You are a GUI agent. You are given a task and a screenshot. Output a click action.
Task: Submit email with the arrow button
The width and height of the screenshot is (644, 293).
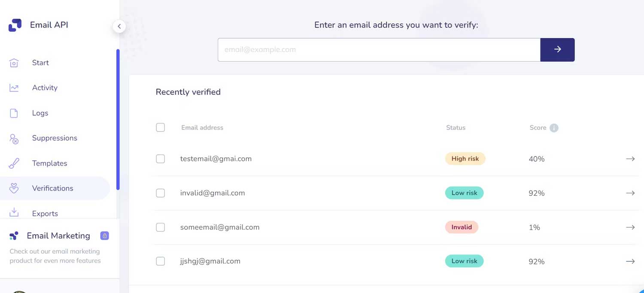(x=557, y=50)
